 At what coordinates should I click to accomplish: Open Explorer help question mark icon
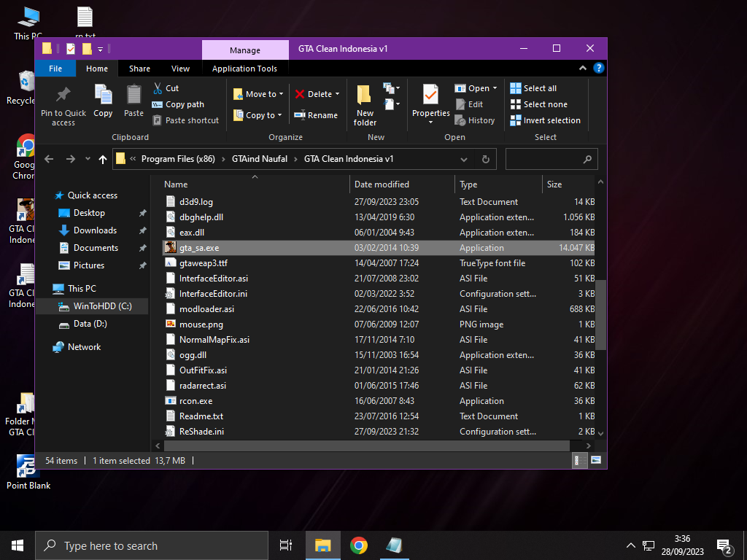[x=599, y=68]
